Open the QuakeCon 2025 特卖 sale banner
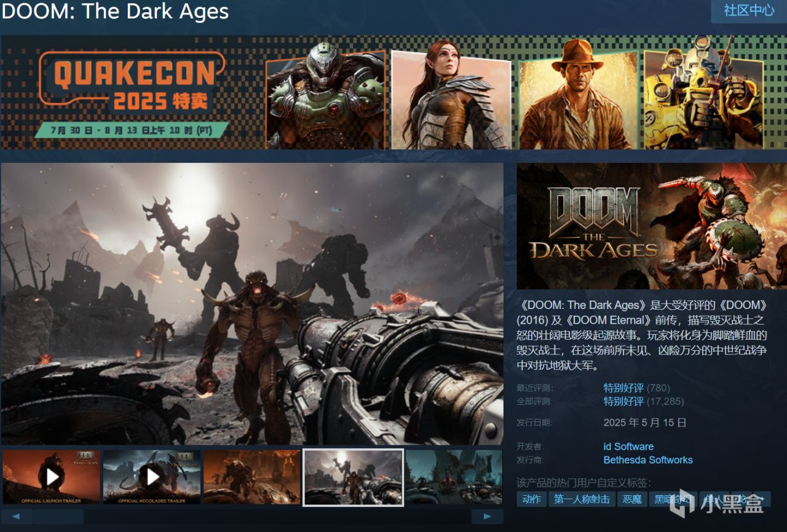The image size is (787, 532). (393, 92)
